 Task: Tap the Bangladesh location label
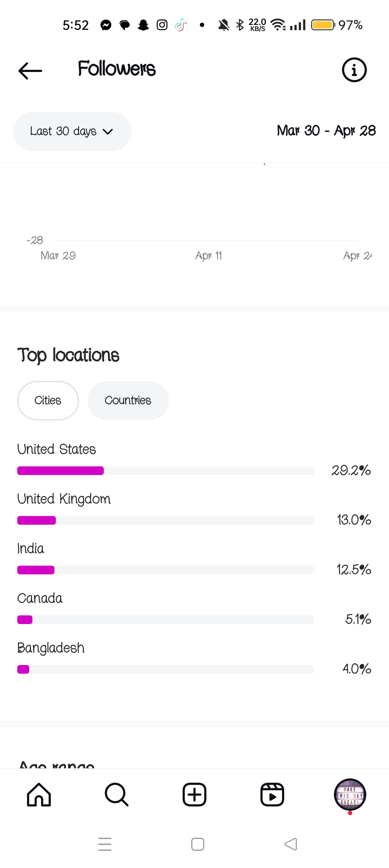click(x=51, y=648)
